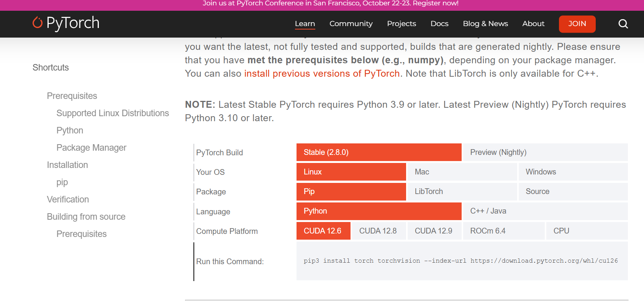The image size is (644, 301).
Task: Click the pip3 install command text
Action: pos(461,261)
